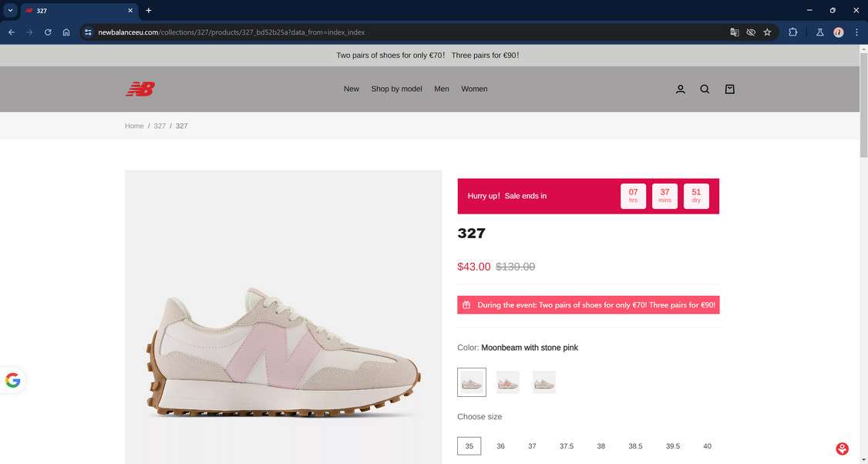868x464 pixels.
Task: Open the Shop by model menu
Action: pyautogui.click(x=396, y=89)
